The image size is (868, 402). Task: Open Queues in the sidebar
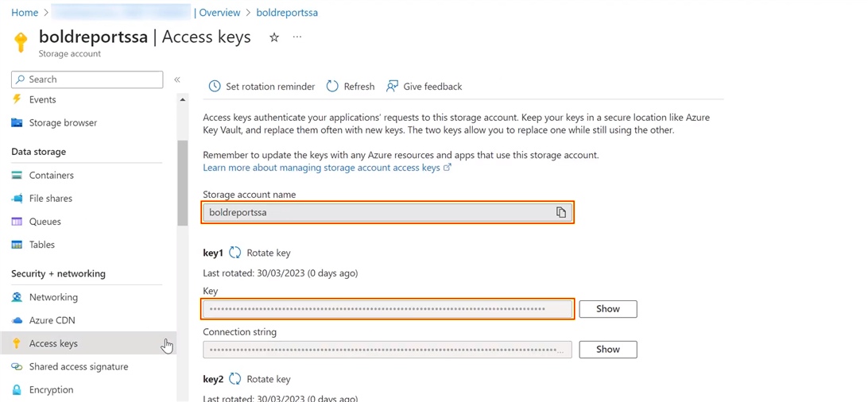pos(45,221)
